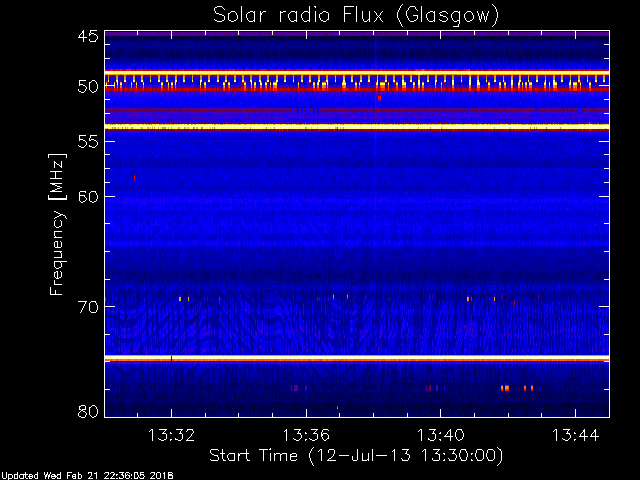Click the 'Solar radio Flux (Glasgow)' title
This screenshot has height=480, width=640.
tap(355, 15)
